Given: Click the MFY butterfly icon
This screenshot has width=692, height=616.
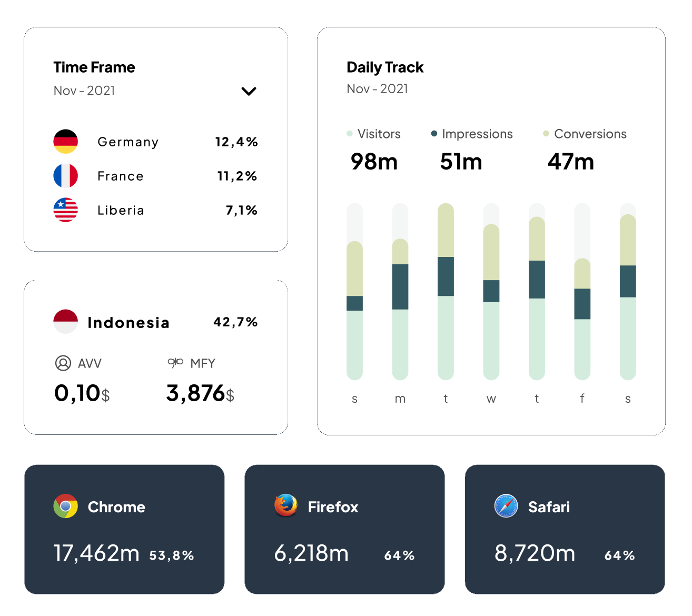Looking at the screenshot, I should click(x=175, y=363).
